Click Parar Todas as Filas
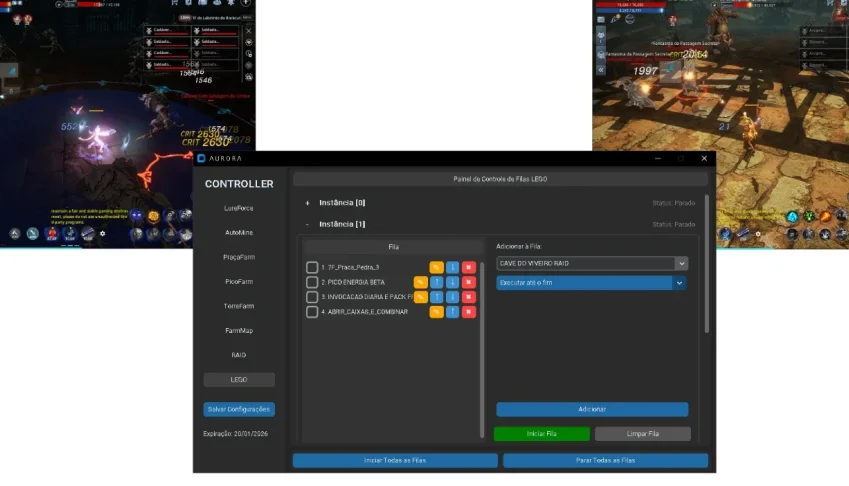 pyautogui.click(x=605, y=461)
